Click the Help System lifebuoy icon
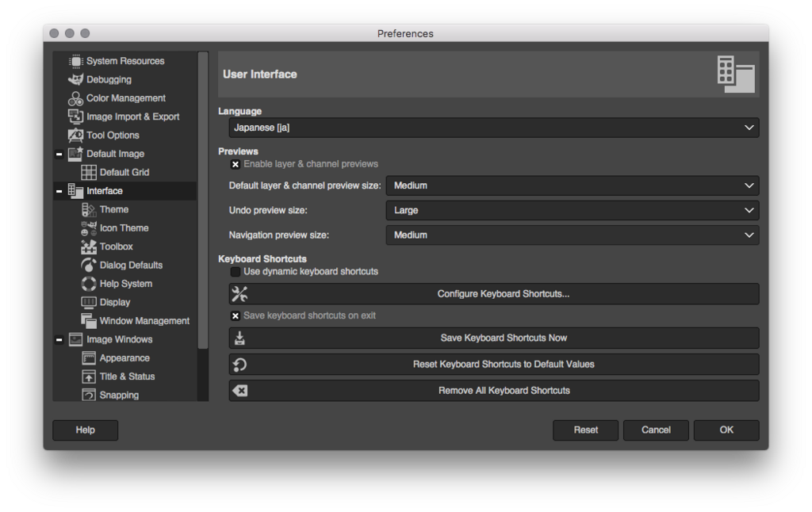This screenshot has height=512, width=812. click(89, 284)
